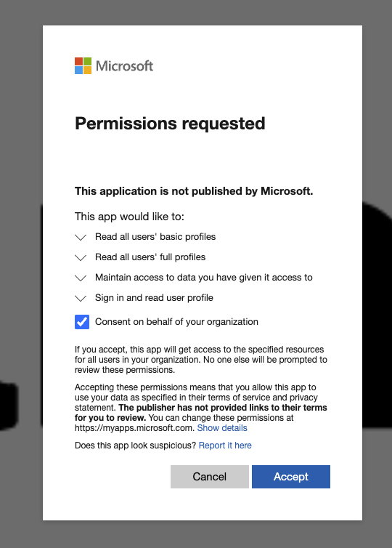Image resolution: width=392 pixels, height=548 pixels.
Task: Select the Sign in and read user profile text
Action: pos(154,297)
